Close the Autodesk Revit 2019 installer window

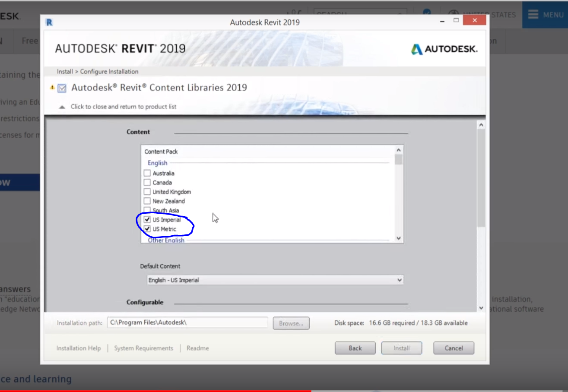click(474, 20)
